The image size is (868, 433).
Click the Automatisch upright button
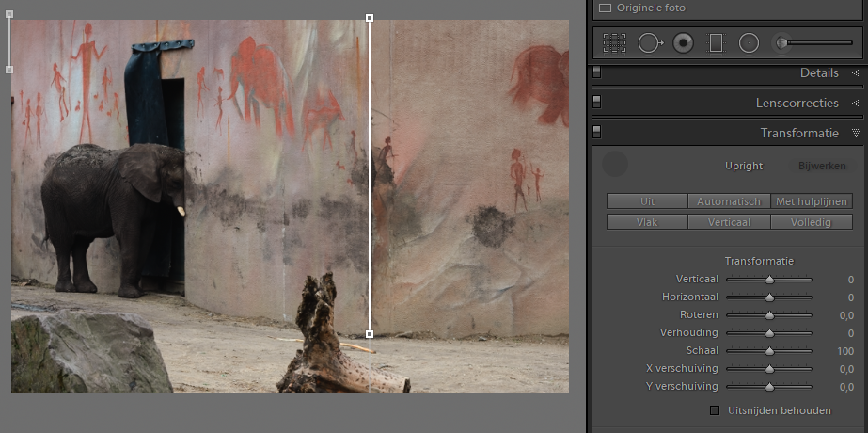click(729, 201)
